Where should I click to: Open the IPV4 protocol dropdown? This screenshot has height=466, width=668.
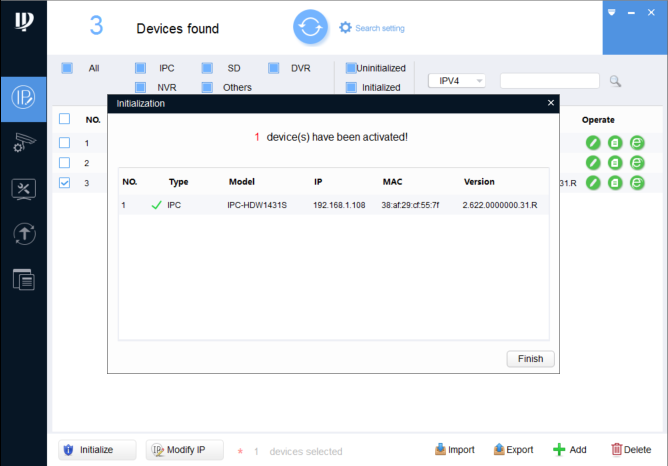457,81
